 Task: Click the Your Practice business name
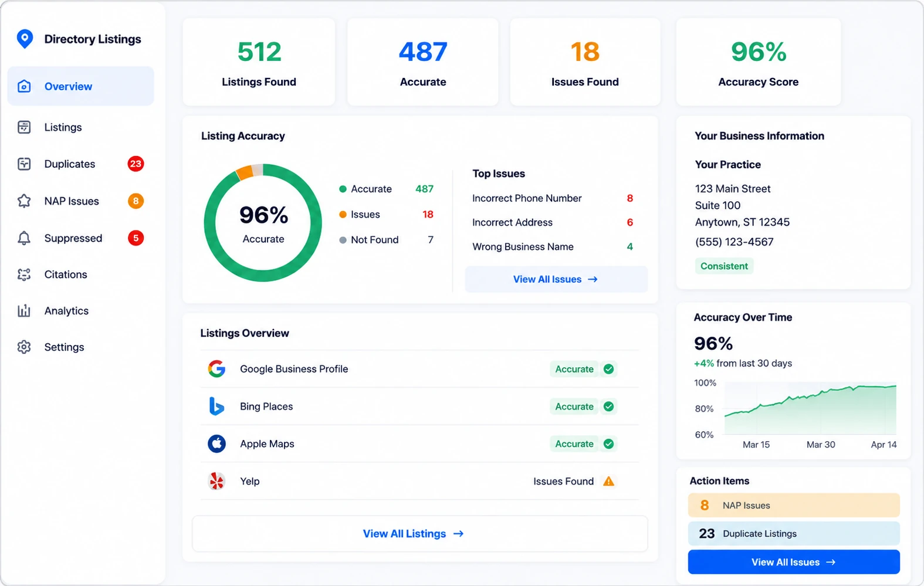click(728, 165)
